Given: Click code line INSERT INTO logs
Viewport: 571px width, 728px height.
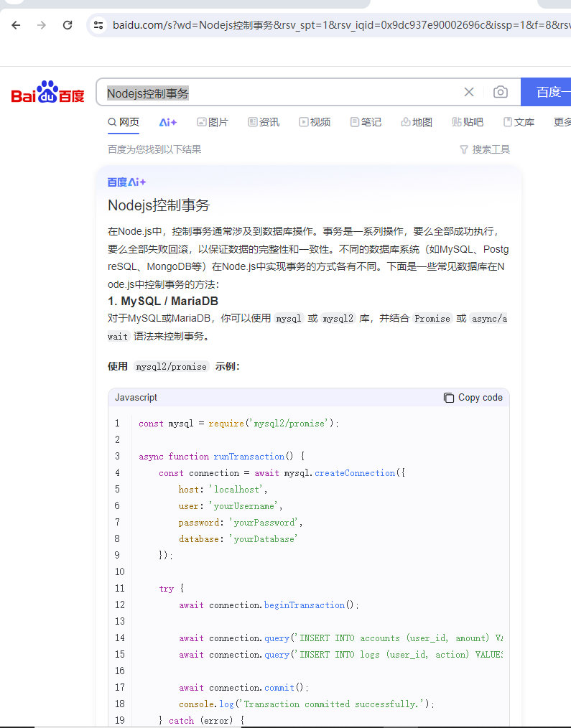Looking at the screenshot, I should pyautogui.click(x=340, y=655).
